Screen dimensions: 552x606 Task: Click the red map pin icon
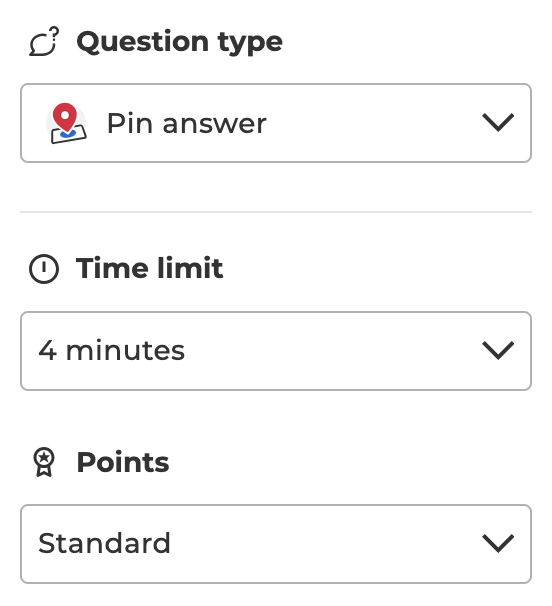click(x=65, y=117)
